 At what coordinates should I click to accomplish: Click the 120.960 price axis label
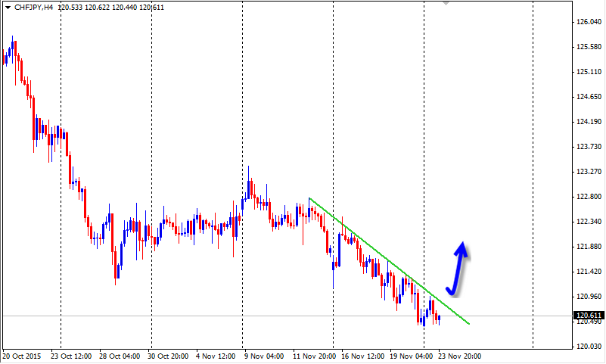click(x=589, y=297)
